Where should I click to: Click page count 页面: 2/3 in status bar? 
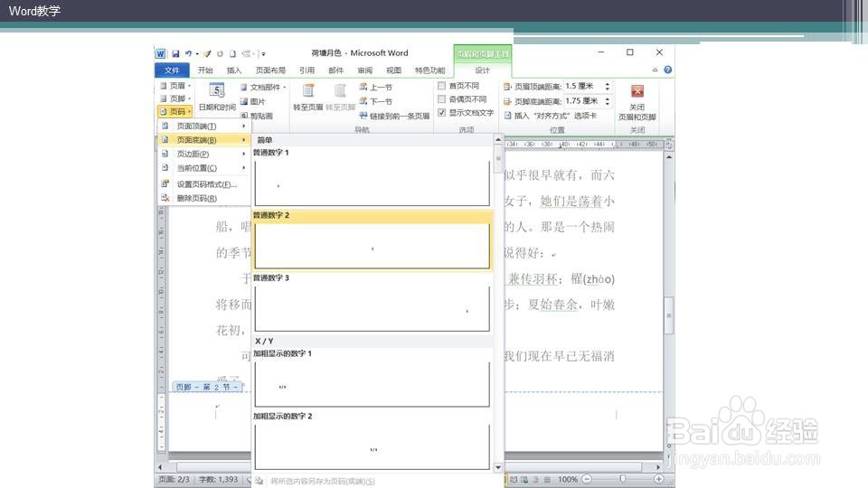[x=174, y=479]
